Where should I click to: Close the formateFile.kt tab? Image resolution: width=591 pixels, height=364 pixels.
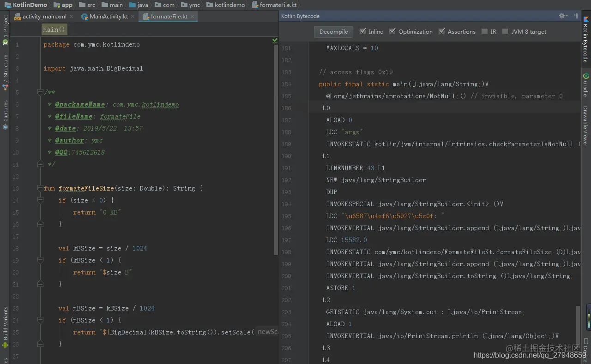point(193,16)
